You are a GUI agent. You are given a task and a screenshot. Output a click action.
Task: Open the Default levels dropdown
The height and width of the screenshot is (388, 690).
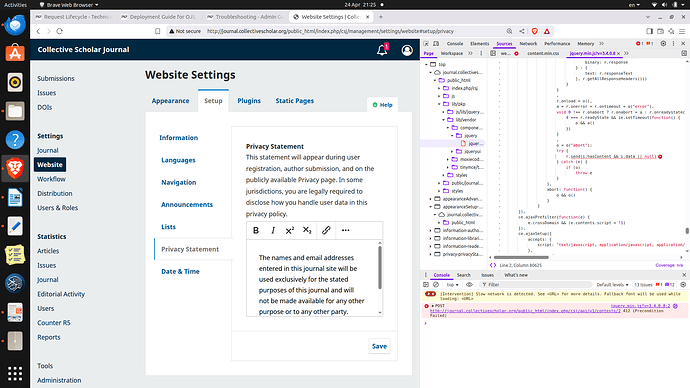[612, 285]
